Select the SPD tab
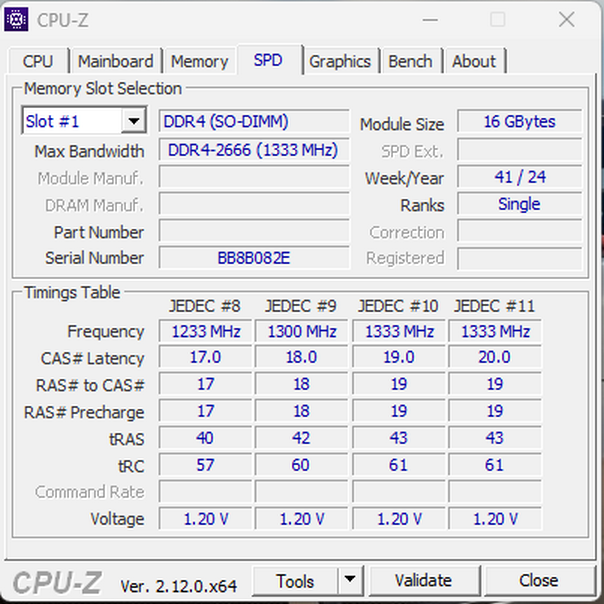Viewport: 604px width, 604px height. 268,60
